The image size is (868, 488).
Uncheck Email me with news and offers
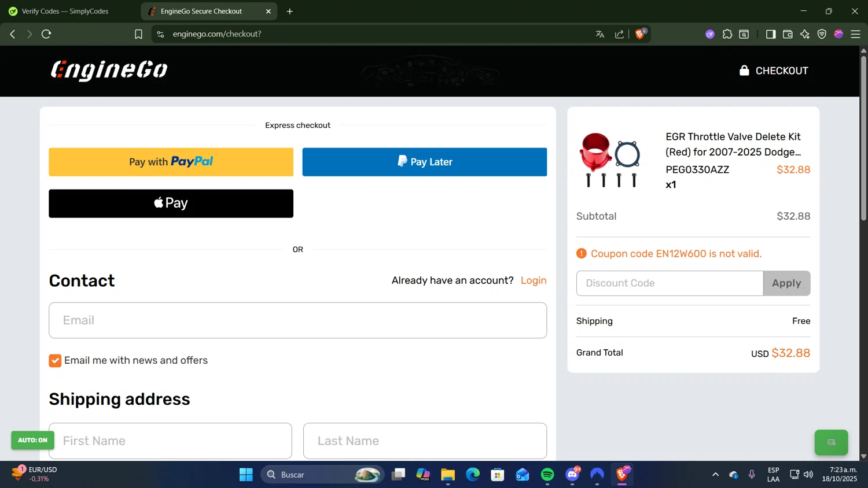pos(55,361)
